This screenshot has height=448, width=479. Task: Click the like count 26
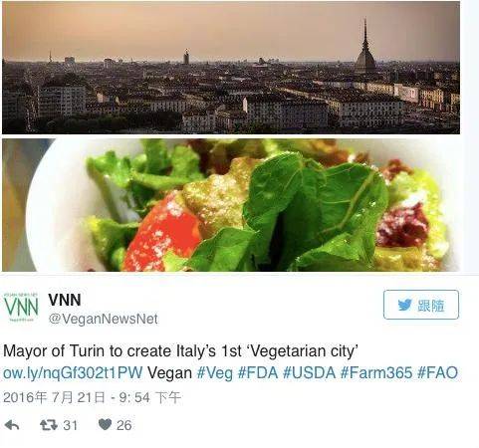(x=124, y=425)
